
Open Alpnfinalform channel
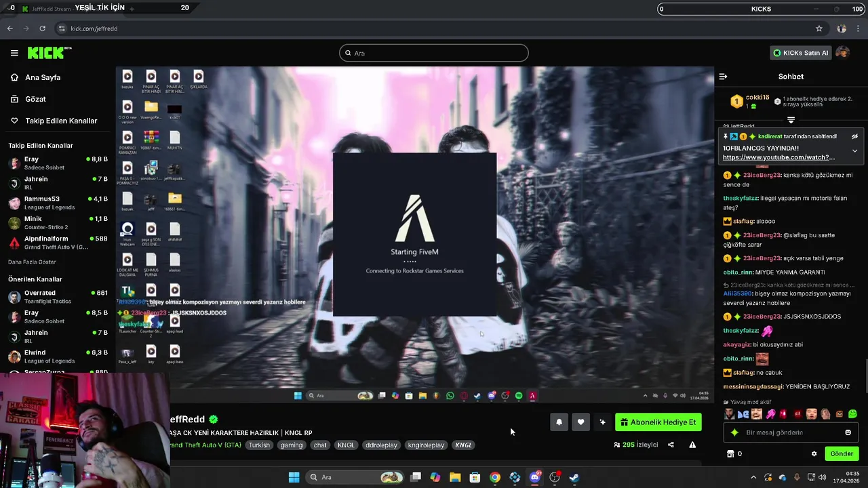tap(58, 243)
